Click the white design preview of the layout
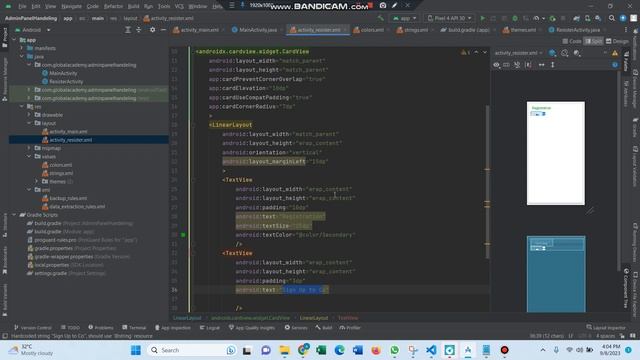640x360 pixels. 556,153
